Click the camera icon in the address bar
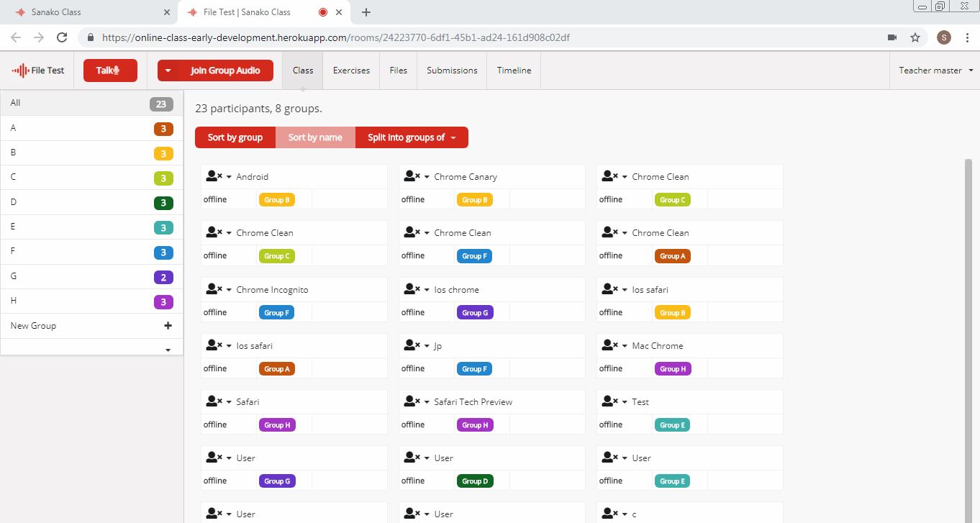The width and height of the screenshot is (980, 523). tap(892, 37)
